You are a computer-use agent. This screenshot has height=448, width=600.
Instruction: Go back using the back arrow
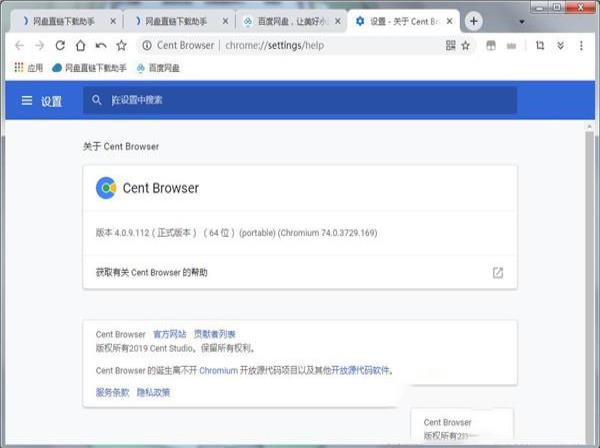(19, 46)
